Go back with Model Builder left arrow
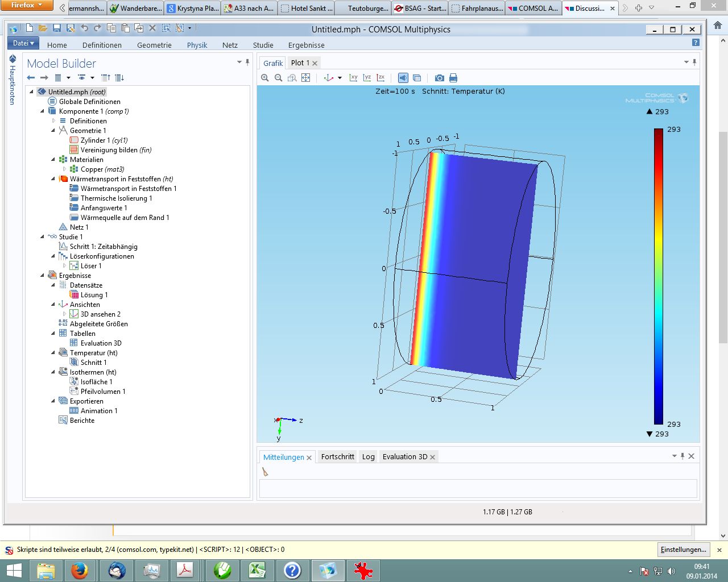728x582 pixels. [x=31, y=78]
